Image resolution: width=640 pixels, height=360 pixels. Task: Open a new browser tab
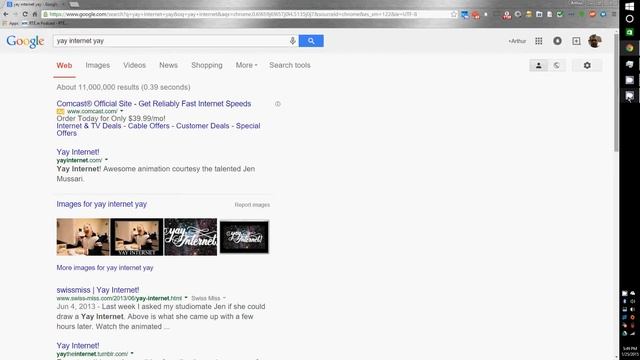[74, 4]
